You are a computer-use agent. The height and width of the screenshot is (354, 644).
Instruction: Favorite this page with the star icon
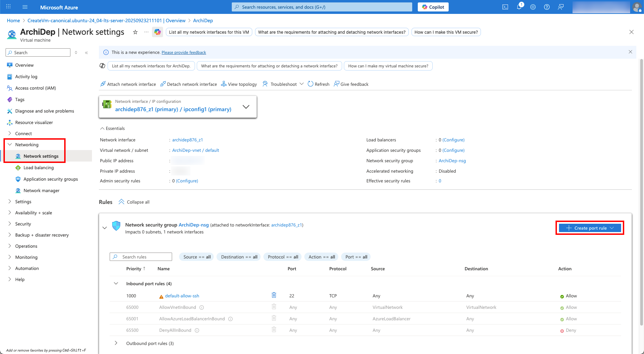[135, 32]
